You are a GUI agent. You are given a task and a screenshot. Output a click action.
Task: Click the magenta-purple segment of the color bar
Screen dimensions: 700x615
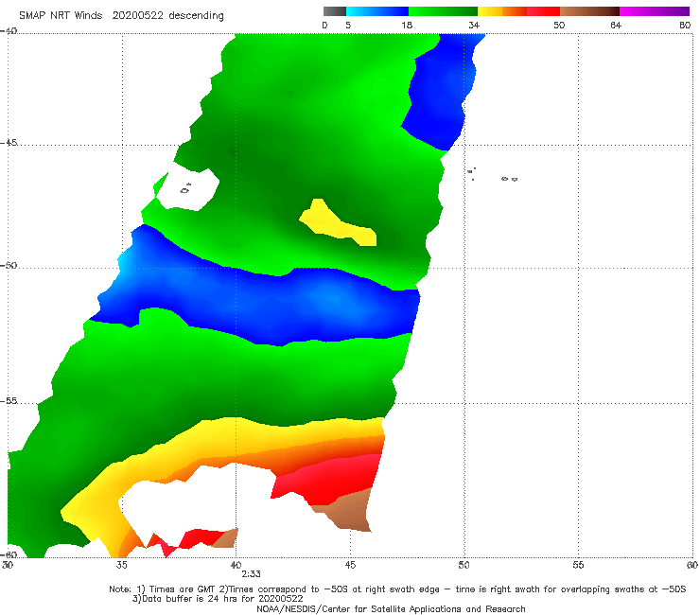655,11
